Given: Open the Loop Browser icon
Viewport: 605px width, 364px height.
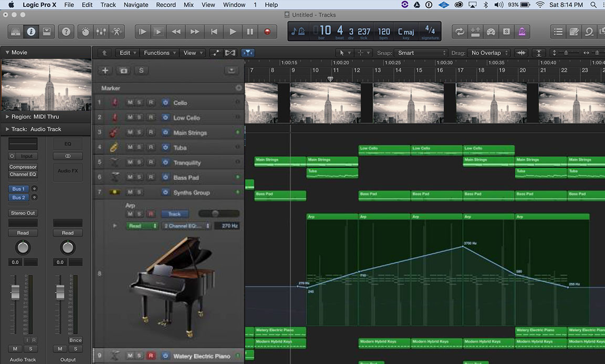Looking at the screenshot, I should [589, 31].
